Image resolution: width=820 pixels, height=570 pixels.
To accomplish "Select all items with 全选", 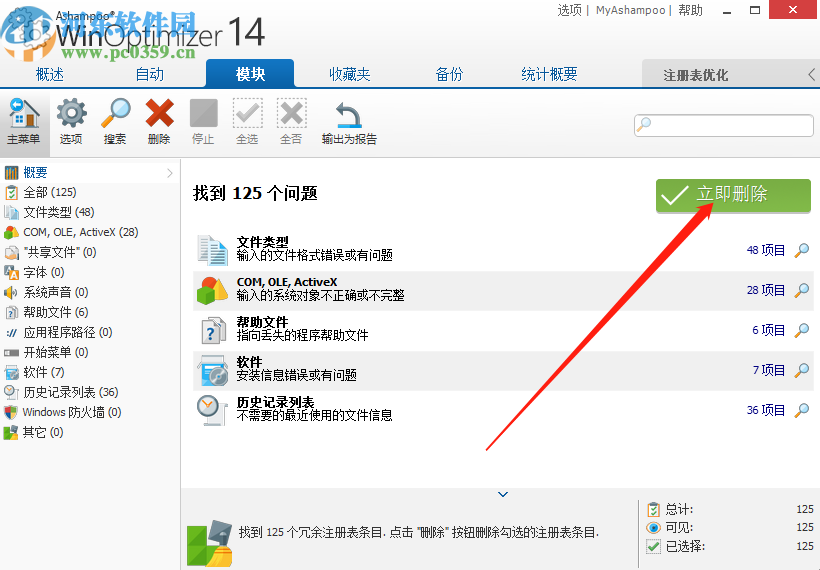I will 247,122.
